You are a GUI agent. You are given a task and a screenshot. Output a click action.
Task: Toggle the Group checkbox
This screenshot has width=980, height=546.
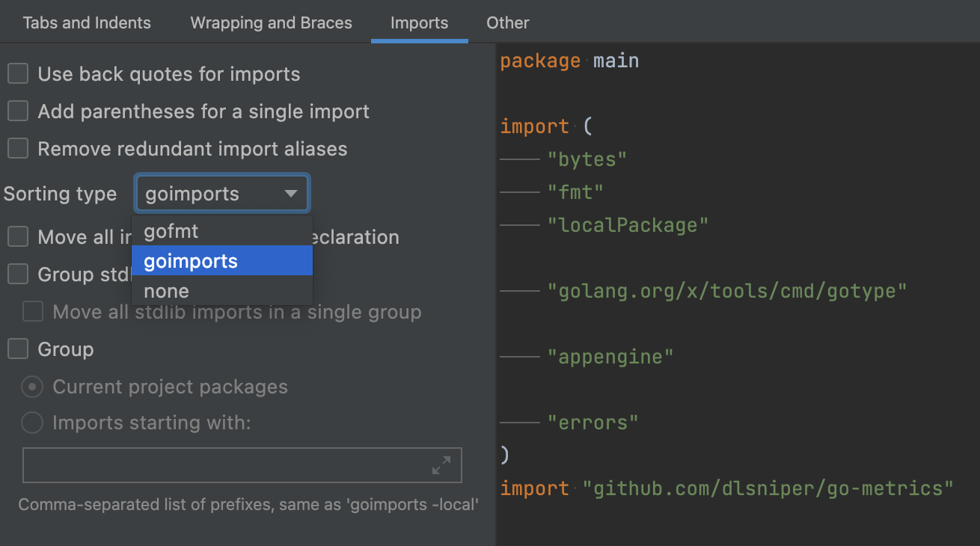18,349
